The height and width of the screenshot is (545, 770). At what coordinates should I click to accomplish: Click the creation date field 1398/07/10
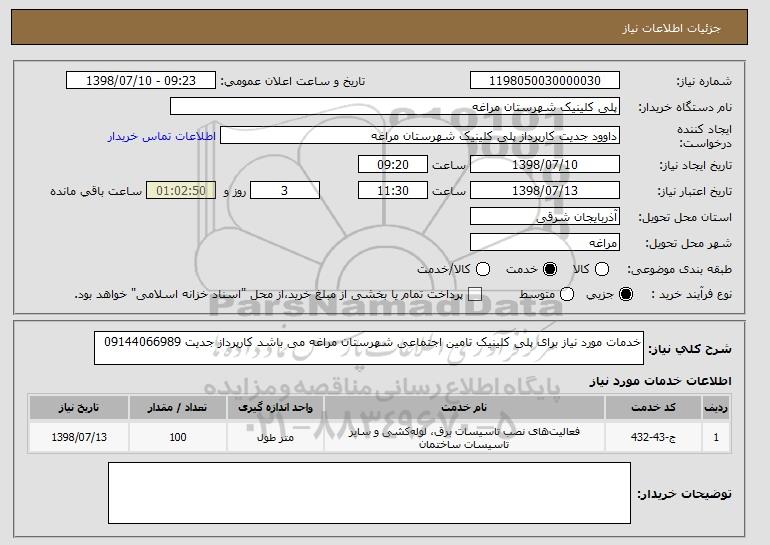tap(545, 164)
